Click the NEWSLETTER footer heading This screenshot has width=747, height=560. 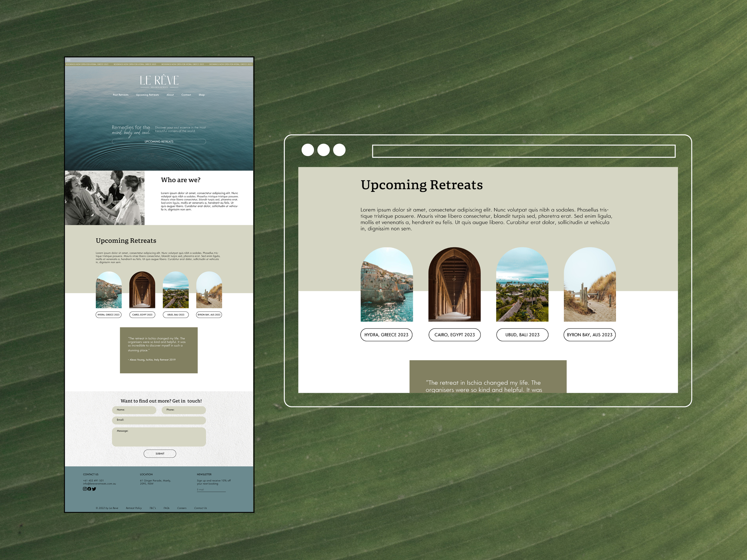point(204,474)
